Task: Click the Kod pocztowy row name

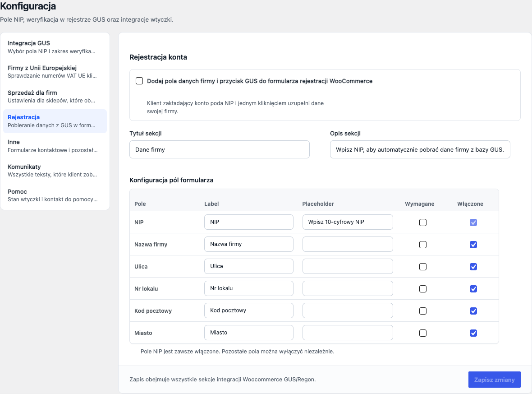Action: click(x=153, y=311)
